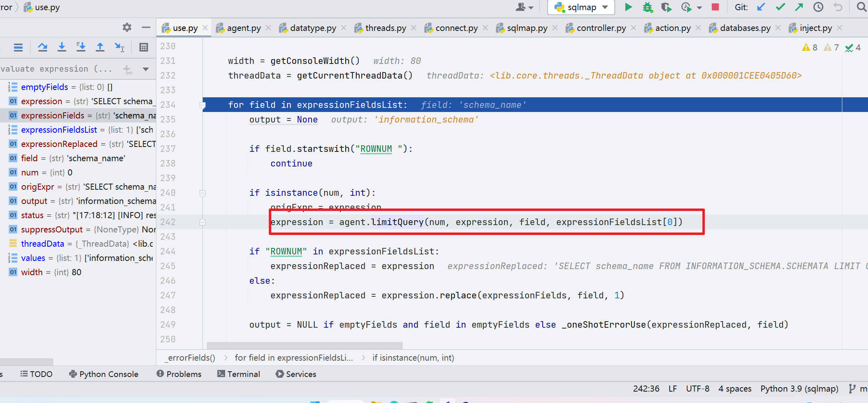This screenshot has height=403, width=868.
Task: Open the user account dropdown
Action: click(x=524, y=7)
